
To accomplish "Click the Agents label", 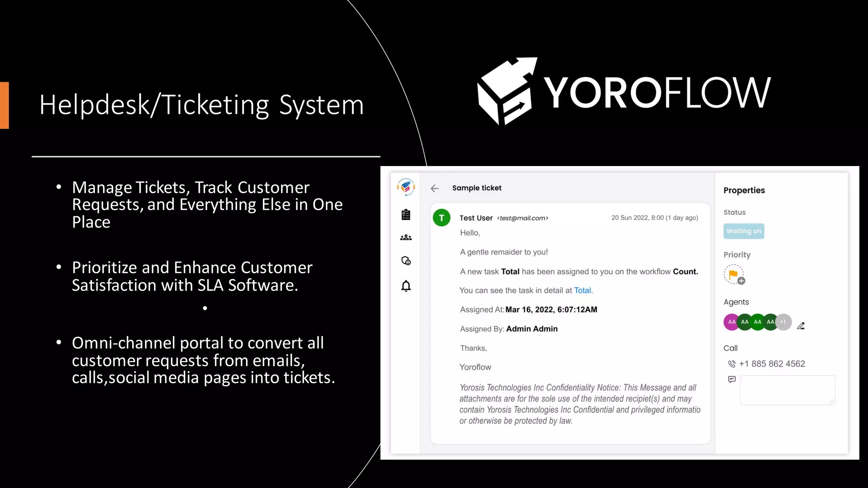I will [x=736, y=302].
